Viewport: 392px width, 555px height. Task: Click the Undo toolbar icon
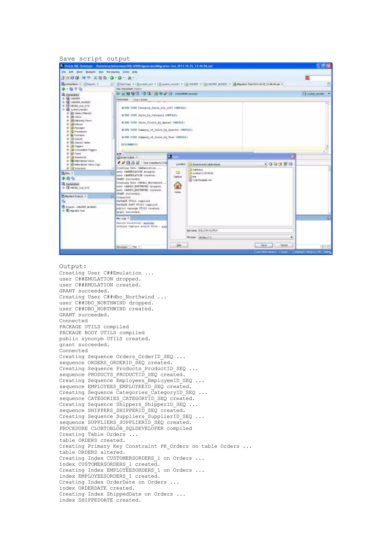tap(84, 78)
